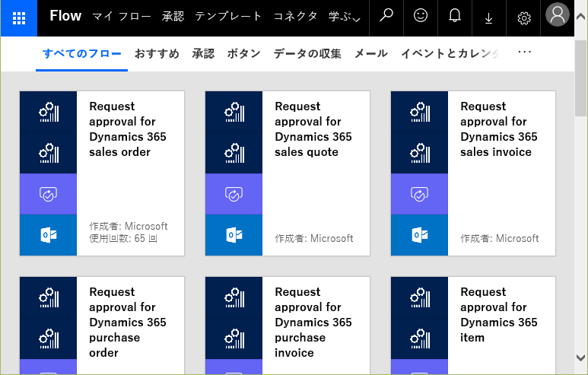This screenshot has width=588, height=375.
Task: Open テンプレート in top navigation
Action: tap(228, 17)
